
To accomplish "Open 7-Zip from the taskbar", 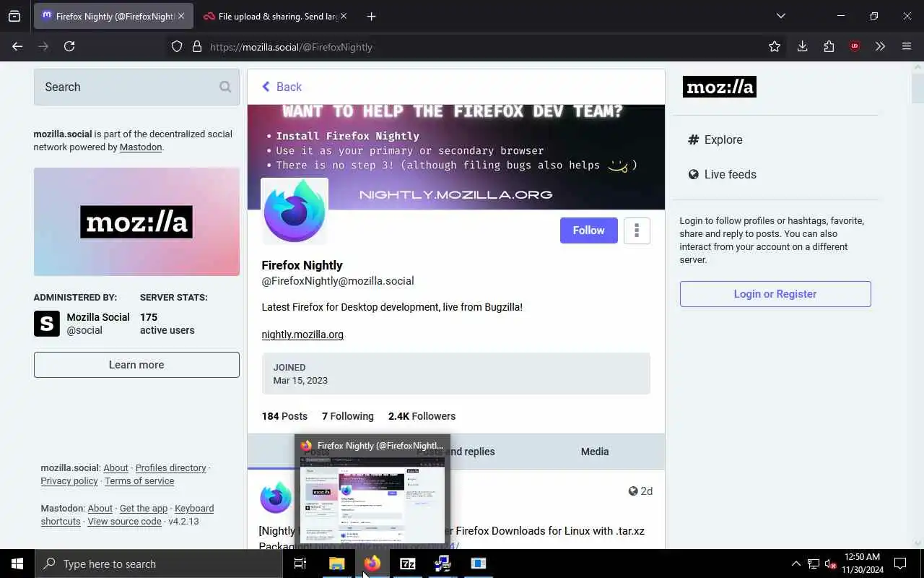I will pos(407,564).
